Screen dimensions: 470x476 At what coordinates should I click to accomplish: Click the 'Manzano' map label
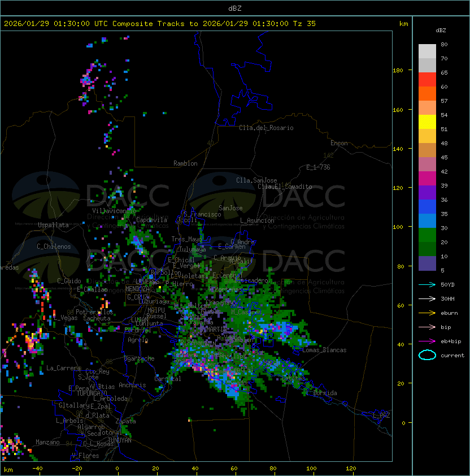pos(47,442)
